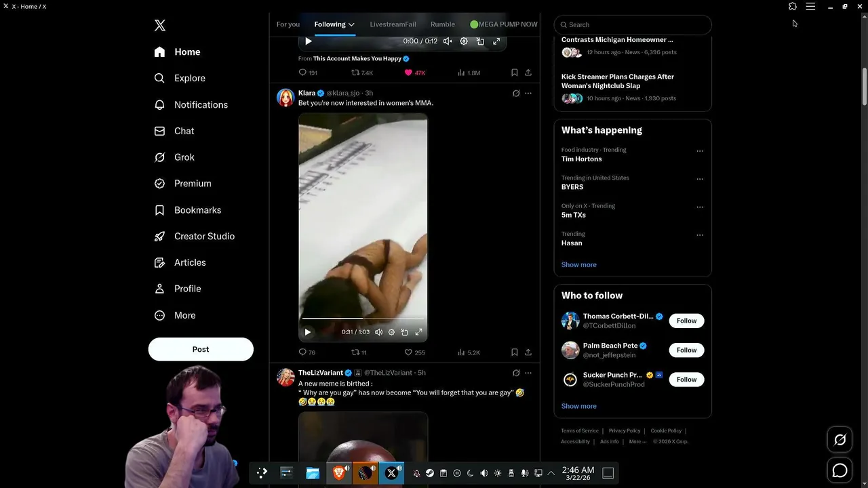Open settings on Klara's video

pos(391,332)
